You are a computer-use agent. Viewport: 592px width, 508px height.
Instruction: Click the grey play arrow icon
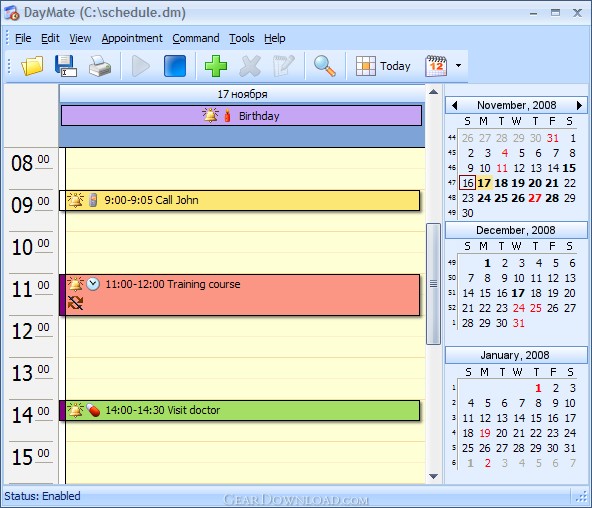pos(141,66)
